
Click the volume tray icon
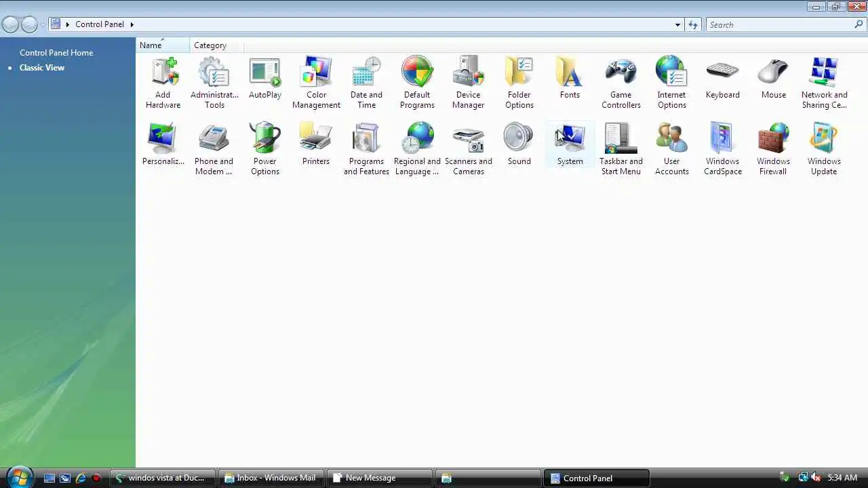click(816, 478)
